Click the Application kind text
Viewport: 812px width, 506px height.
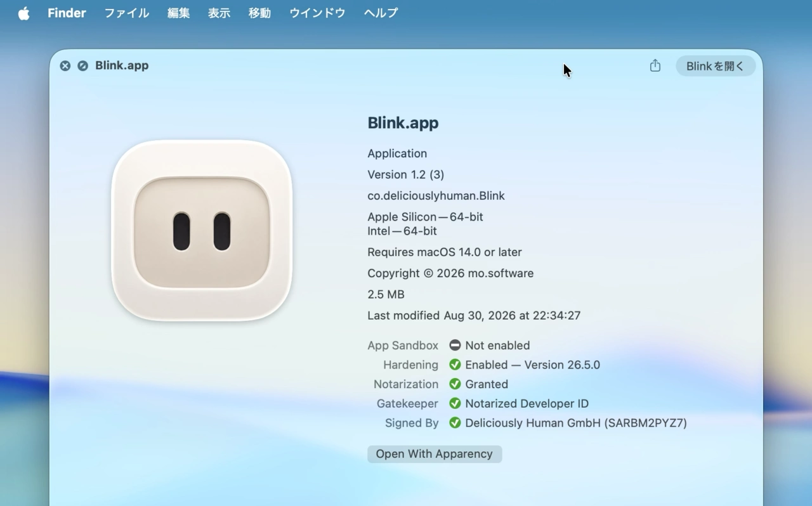(397, 153)
